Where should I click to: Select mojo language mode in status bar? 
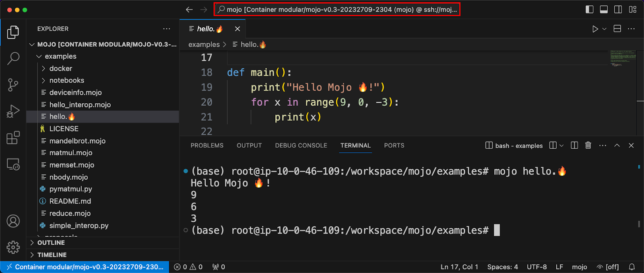[x=579, y=267]
